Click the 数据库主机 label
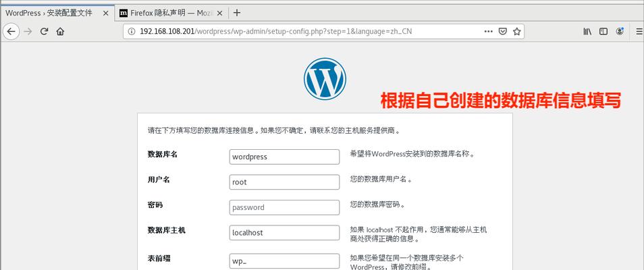The height and width of the screenshot is (270, 644). (x=166, y=230)
